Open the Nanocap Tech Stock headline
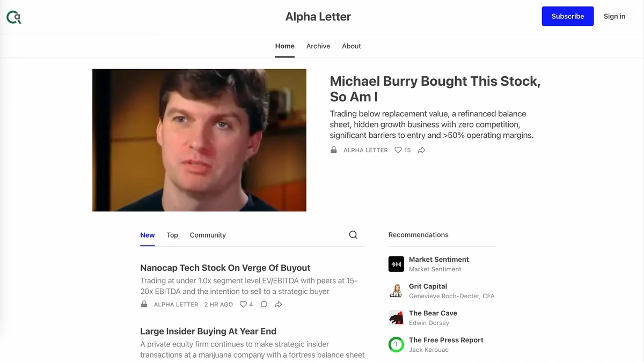The image size is (644, 362). 225,268
